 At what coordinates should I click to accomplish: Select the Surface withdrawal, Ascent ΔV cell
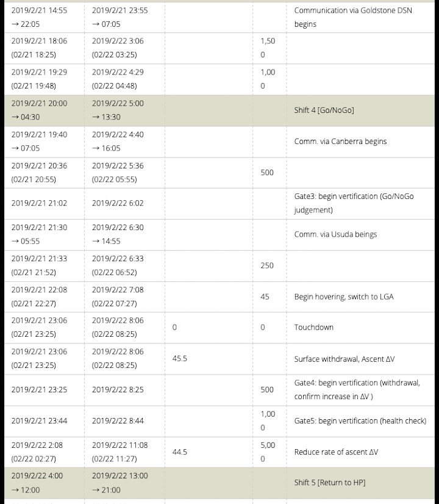(x=344, y=359)
